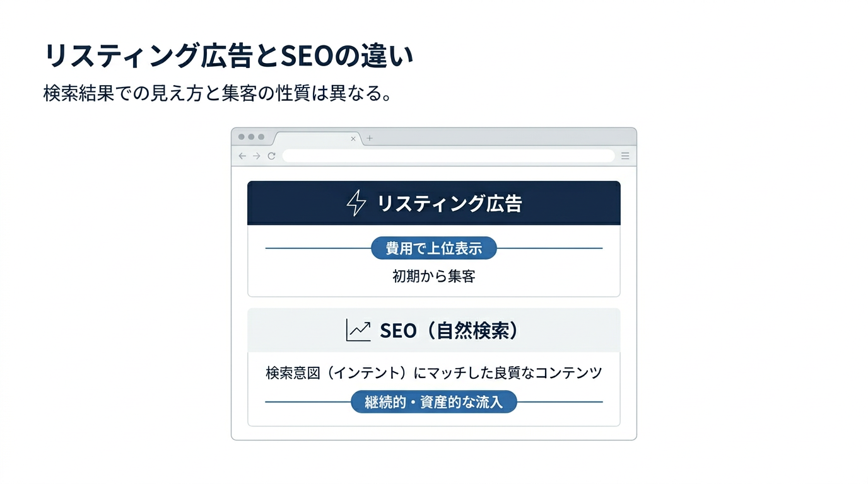Screen dimensions: 868x484
Task: Click the SEO（自然検索） heading text
Action: coord(449,330)
